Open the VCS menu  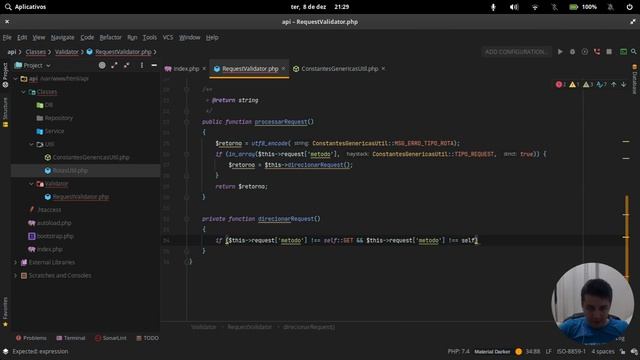[168, 37]
